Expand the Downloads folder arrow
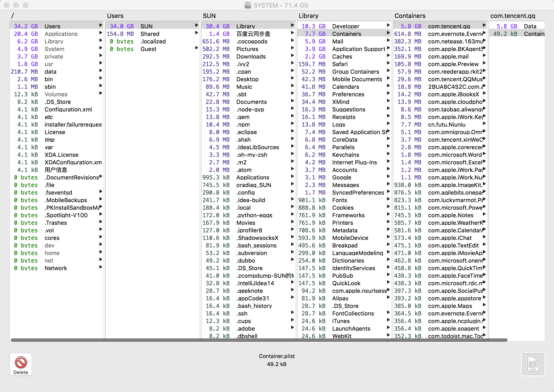The width and height of the screenshot is (554, 392). (x=292, y=55)
